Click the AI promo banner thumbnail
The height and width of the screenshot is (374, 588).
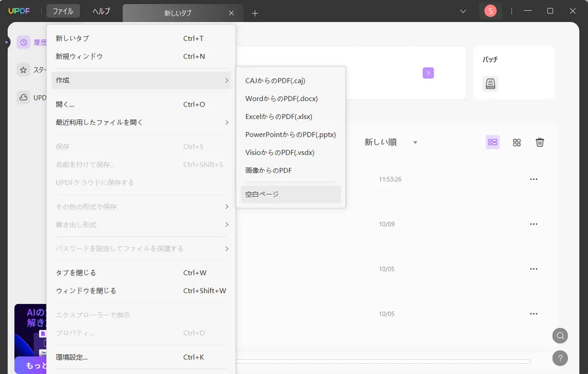coord(31,330)
